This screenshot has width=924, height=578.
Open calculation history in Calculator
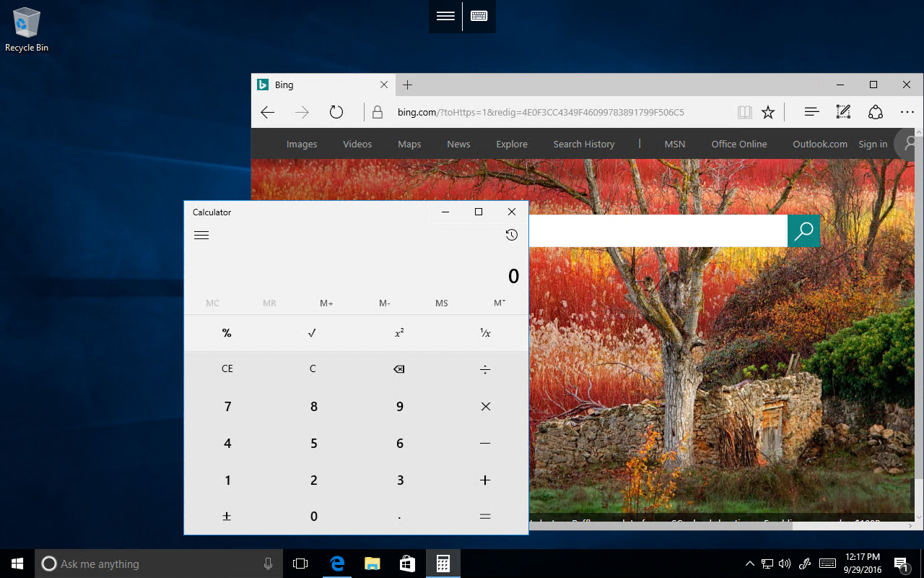pos(512,235)
